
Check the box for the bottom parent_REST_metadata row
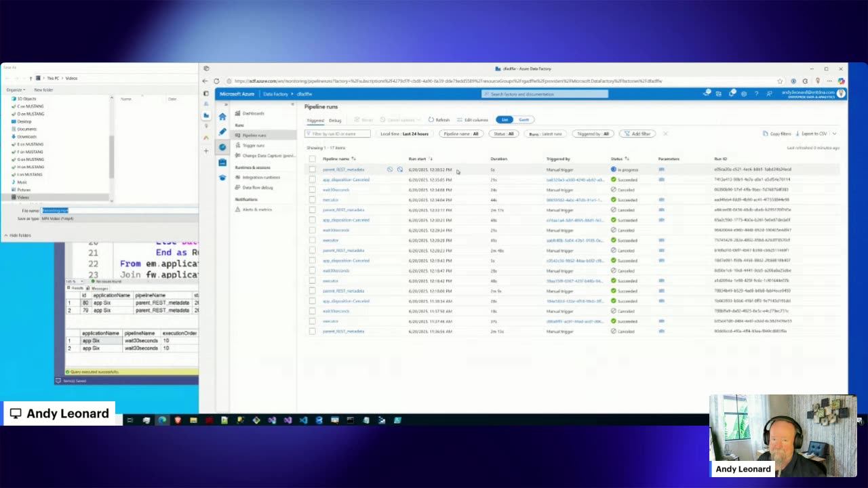point(312,331)
